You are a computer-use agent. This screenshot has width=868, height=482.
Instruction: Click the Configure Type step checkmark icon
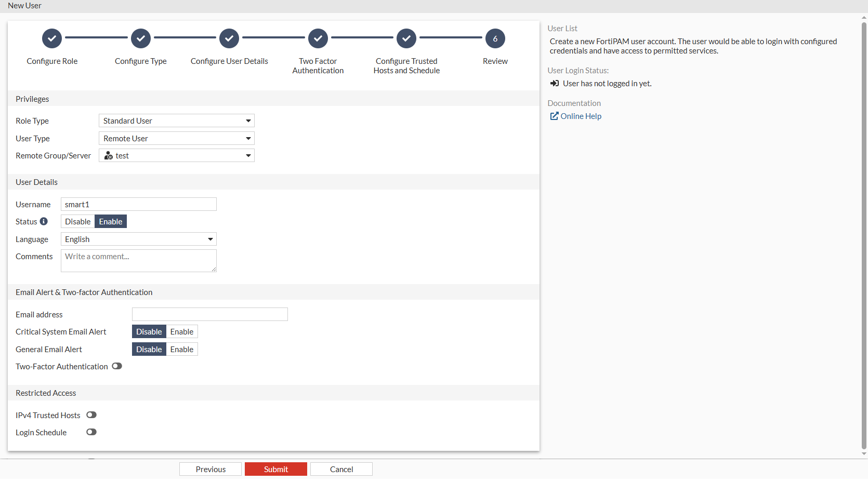(x=141, y=38)
